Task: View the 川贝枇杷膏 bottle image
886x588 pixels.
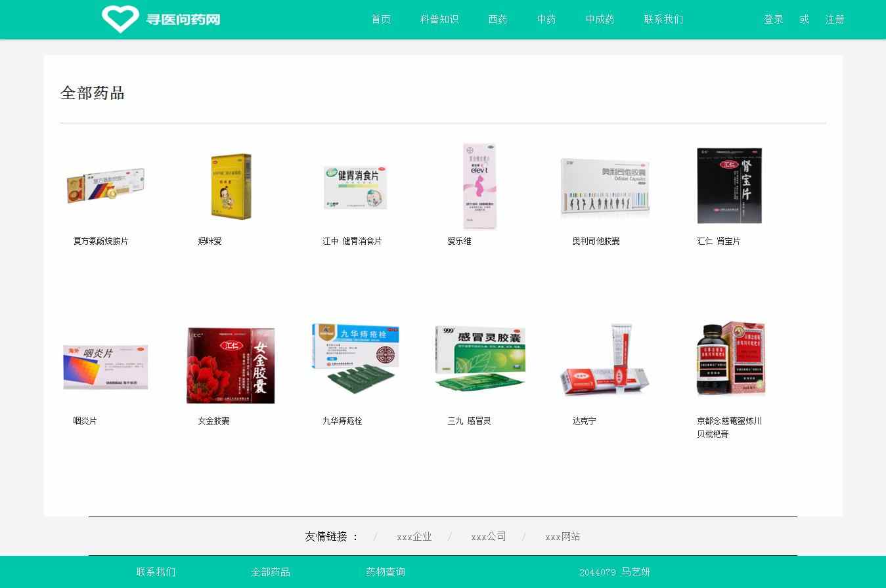Action: [x=731, y=359]
